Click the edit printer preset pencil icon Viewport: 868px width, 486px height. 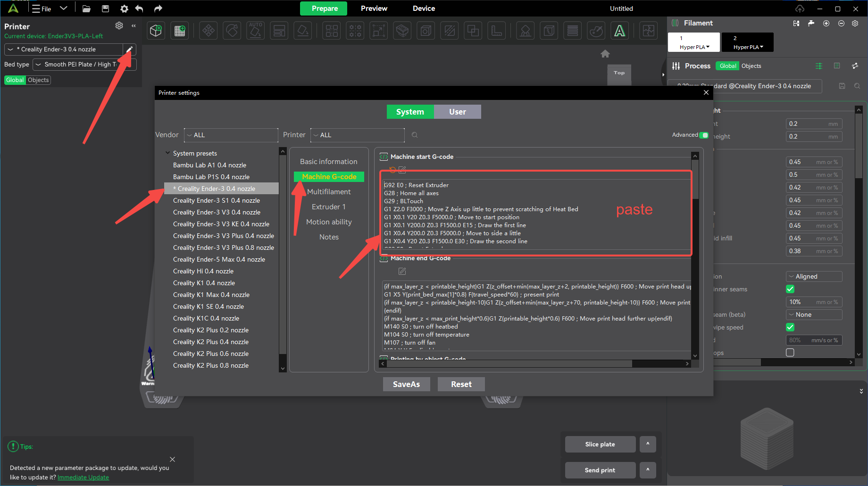click(129, 49)
